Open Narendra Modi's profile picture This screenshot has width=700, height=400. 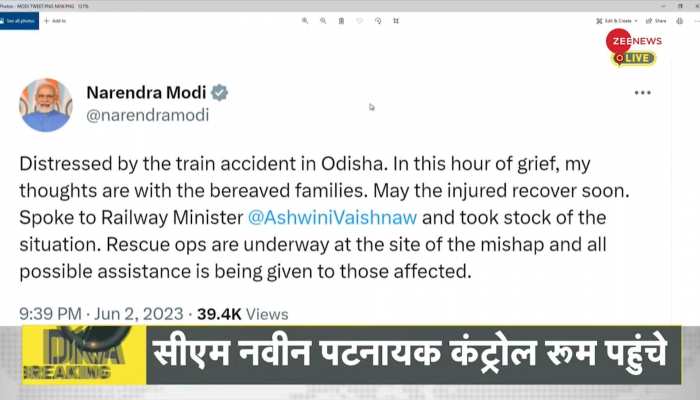pos(46,105)
